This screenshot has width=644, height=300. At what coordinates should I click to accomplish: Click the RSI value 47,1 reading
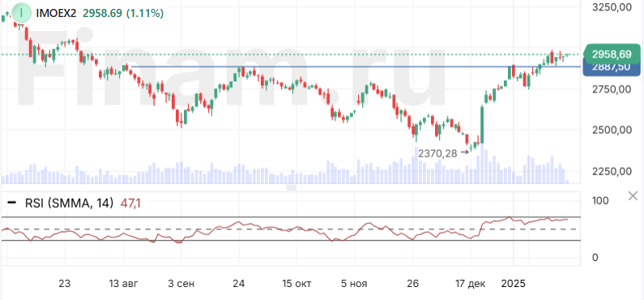click(130, 203)
